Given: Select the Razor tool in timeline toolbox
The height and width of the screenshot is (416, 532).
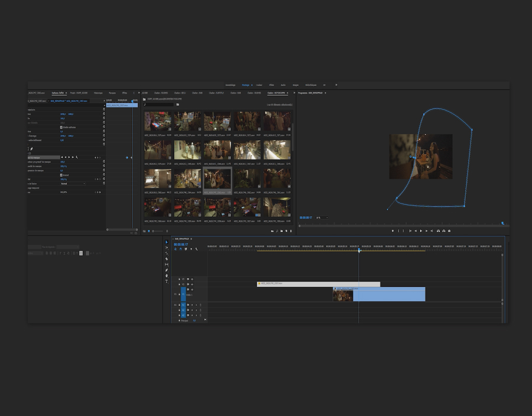Looking at the screenshot, I should pyautogui.click(x=167, y=259).
